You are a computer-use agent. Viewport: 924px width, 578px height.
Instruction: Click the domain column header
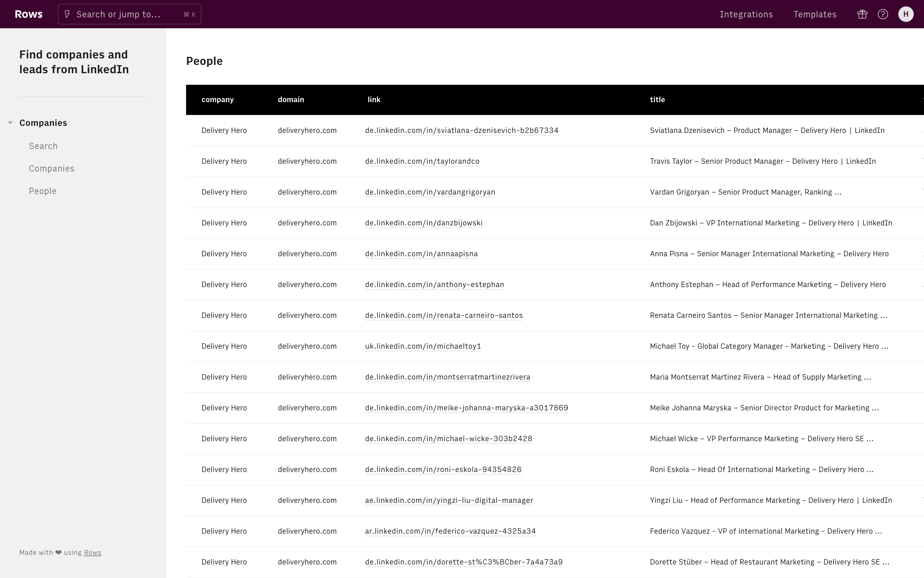click(x=291, y=100)
